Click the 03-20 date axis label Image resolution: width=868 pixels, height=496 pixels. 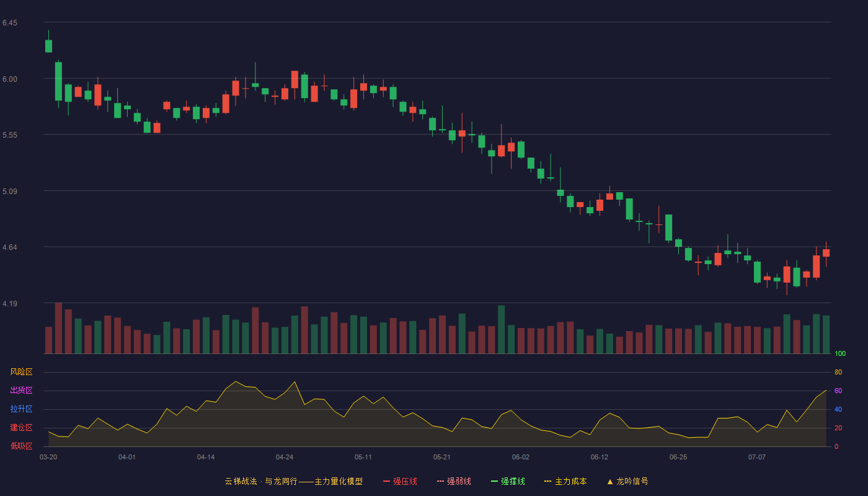[x=48, y=457]
